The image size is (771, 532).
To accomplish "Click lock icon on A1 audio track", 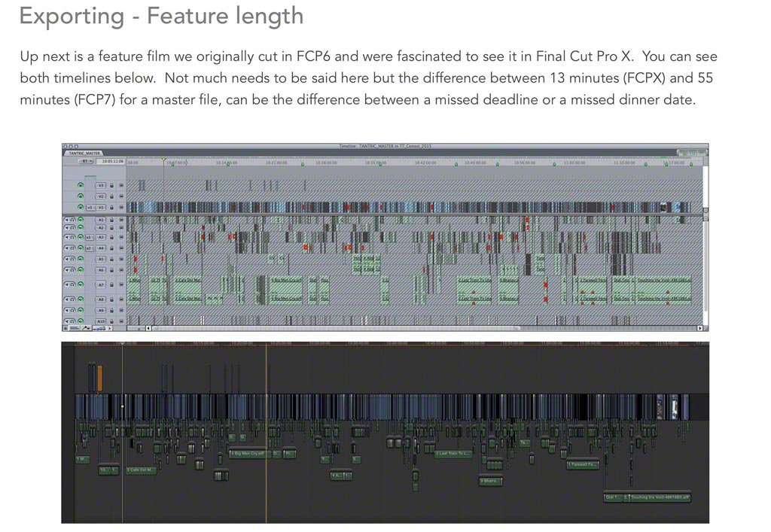I will click(111, 220).
